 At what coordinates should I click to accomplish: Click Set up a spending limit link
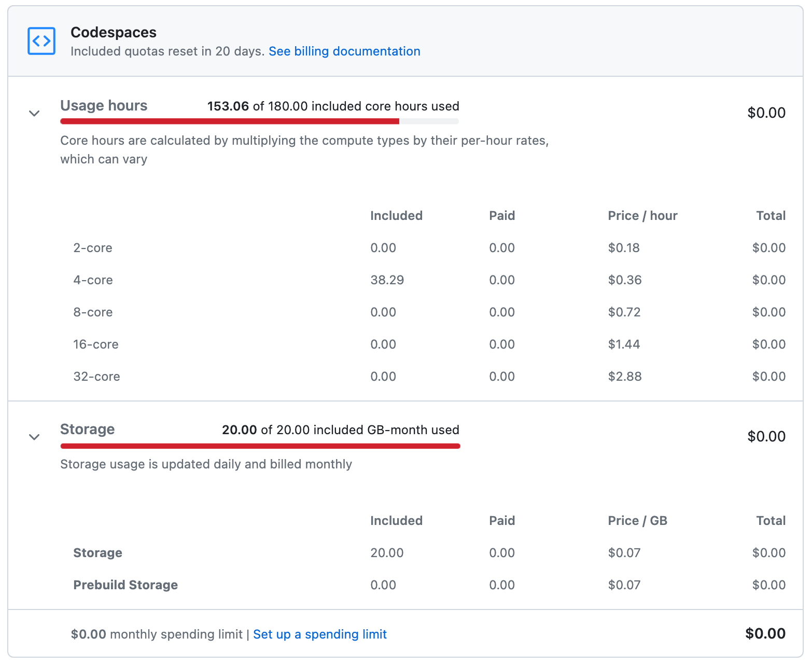(319, 634)
